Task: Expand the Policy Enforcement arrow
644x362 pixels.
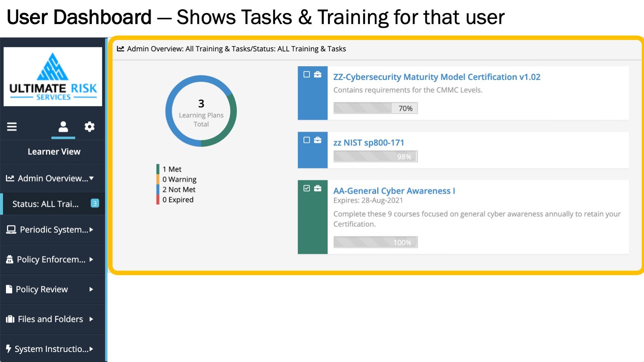Action: [x=91, y=259]
